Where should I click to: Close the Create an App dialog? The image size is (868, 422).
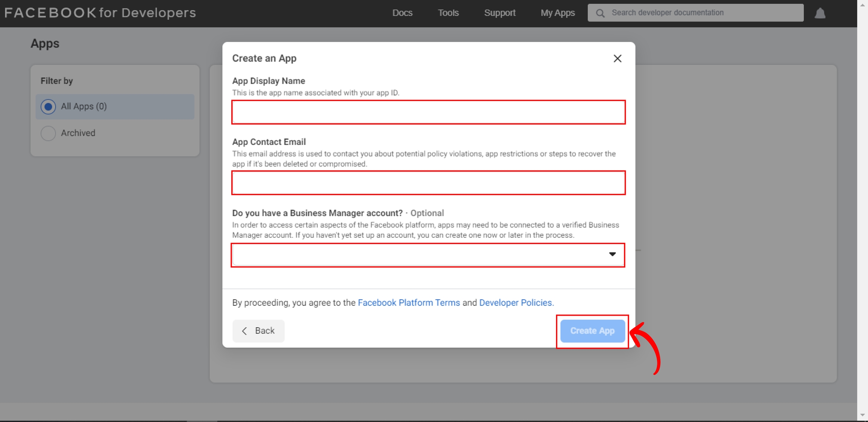click(x=617, y=58)
